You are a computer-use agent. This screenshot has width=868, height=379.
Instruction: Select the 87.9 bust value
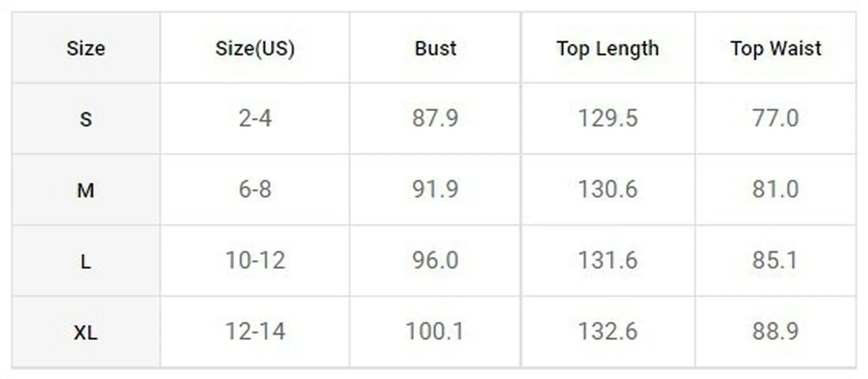pos(435,118)
